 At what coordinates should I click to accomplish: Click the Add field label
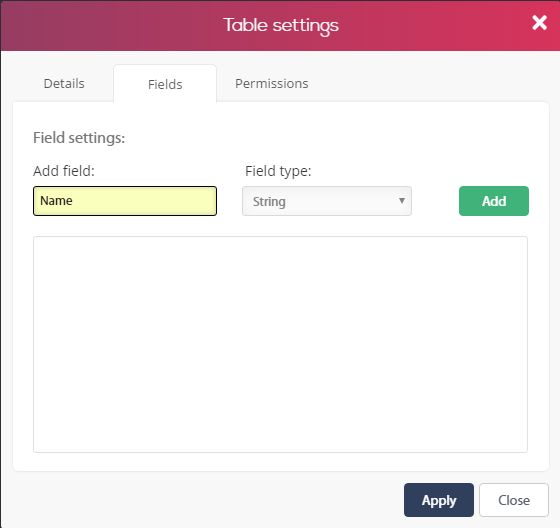64,171
